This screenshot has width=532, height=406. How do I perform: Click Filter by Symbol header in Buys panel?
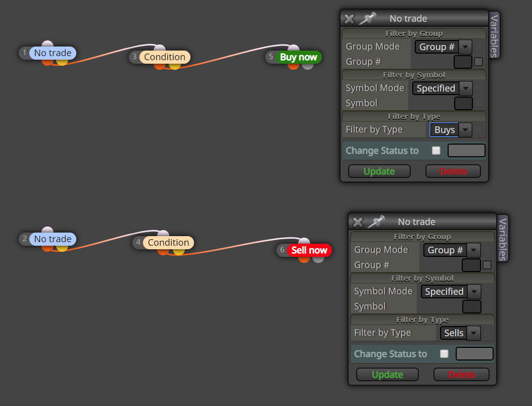(414, 75)
